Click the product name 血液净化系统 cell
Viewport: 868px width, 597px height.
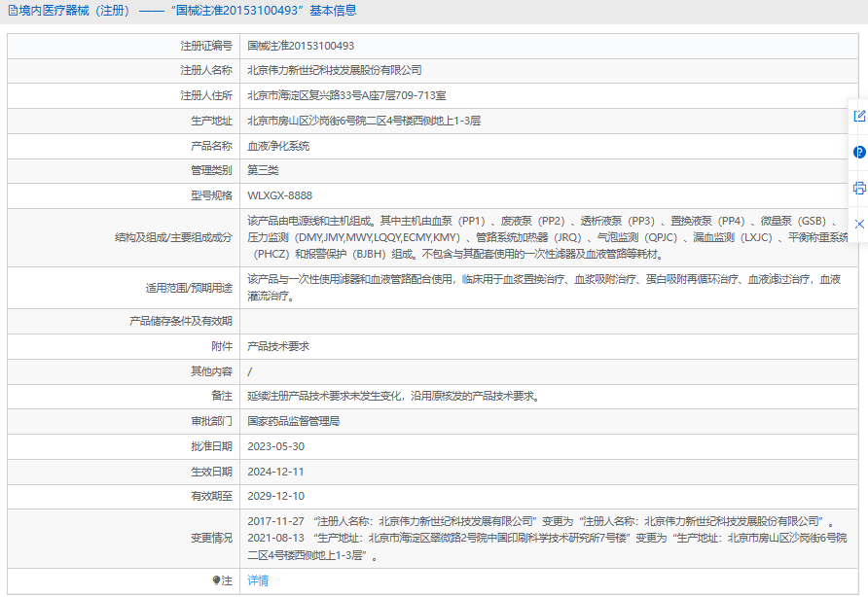tap(278, 146)
